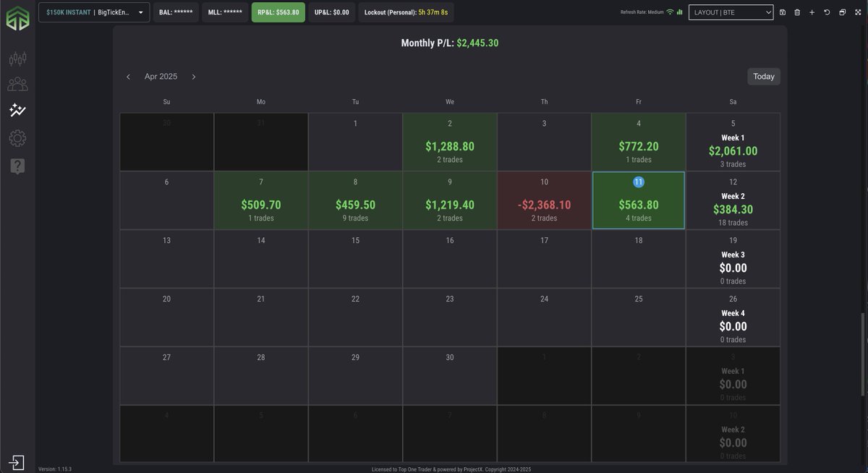Viewport: 868px width, 473px height.
Task: Click Week 3 summary on April 19
Action: pyautogui.click(x=733, y=259)
